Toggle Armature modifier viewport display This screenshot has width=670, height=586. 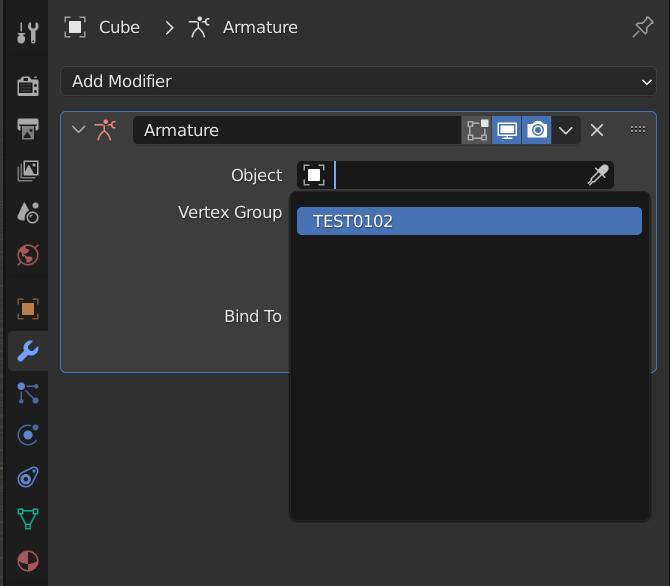[x=506, y=130]
